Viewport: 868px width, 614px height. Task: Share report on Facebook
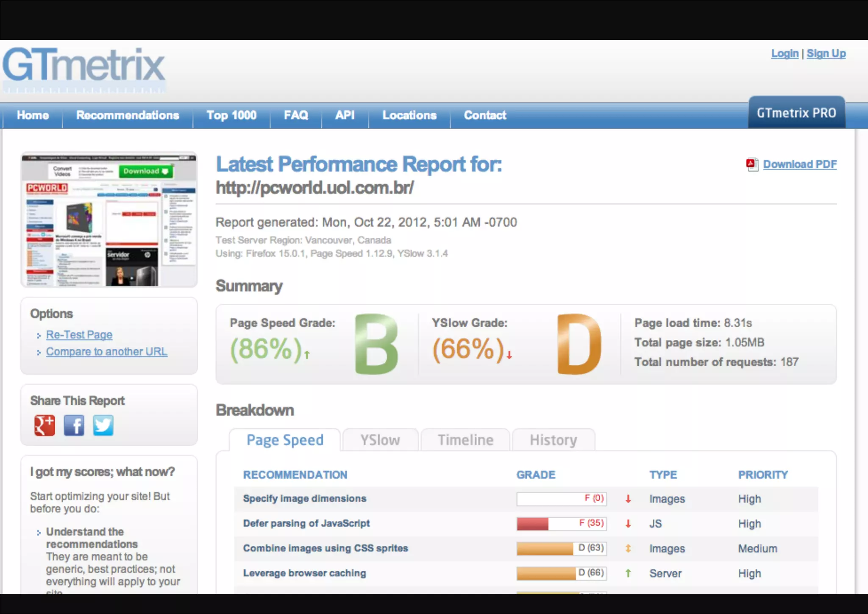point(74,425)
